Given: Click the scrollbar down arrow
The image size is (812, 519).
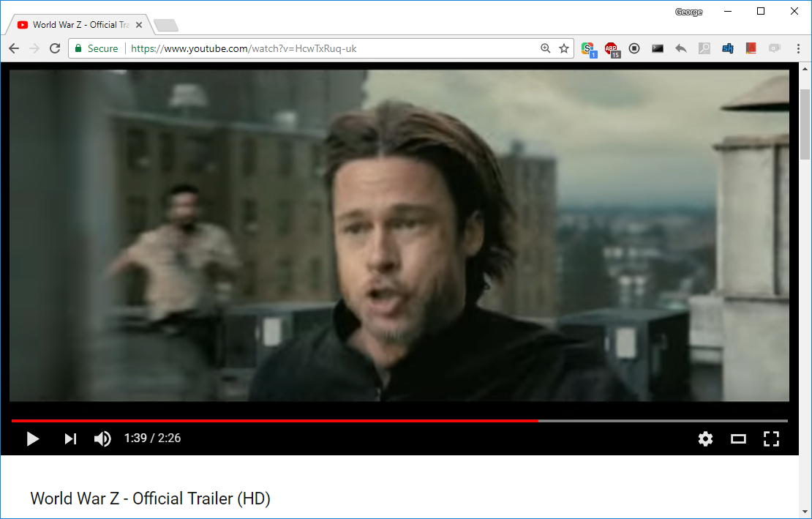Looking at the screenshot, I should 805,513.
